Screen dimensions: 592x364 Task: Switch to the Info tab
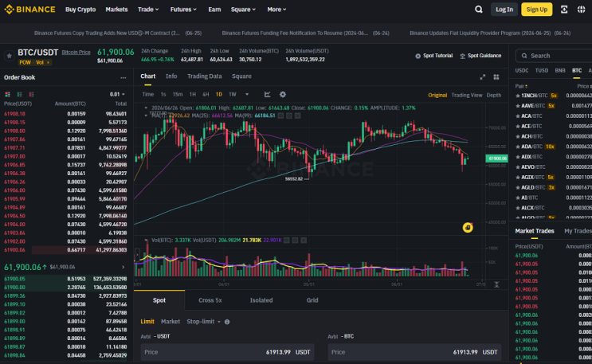point(171,76)
